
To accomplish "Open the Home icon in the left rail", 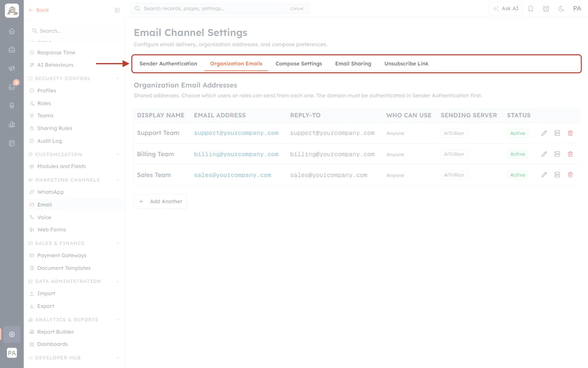I will [x=12, y=31].
